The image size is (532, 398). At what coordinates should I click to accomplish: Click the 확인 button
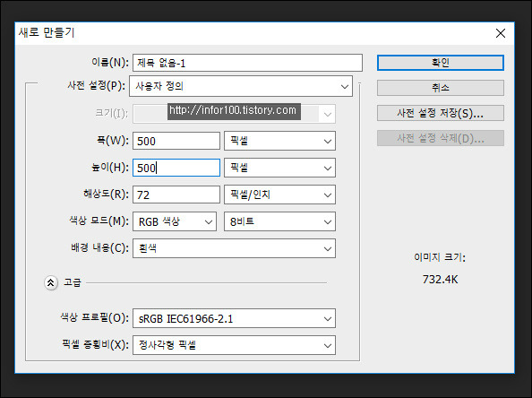point(441,63)
